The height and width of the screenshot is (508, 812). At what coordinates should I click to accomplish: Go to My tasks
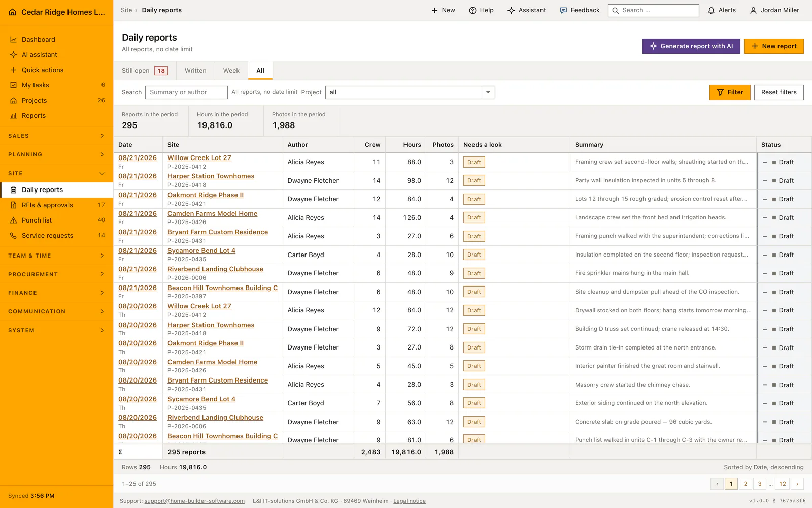56,85
